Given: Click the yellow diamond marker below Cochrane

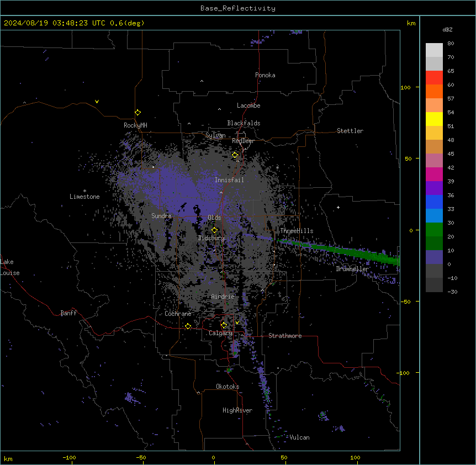Looking at the screenshot, I should [x=188, y=326].
